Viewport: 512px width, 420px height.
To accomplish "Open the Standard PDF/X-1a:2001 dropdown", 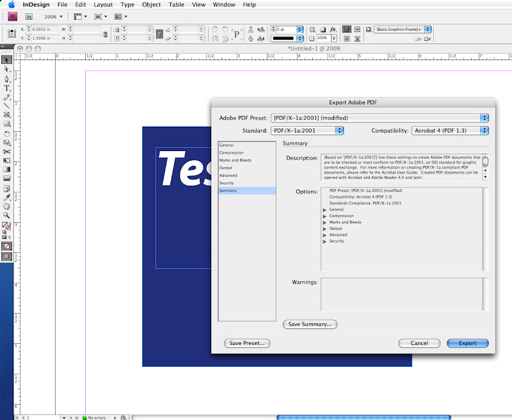I will (308, 131).
